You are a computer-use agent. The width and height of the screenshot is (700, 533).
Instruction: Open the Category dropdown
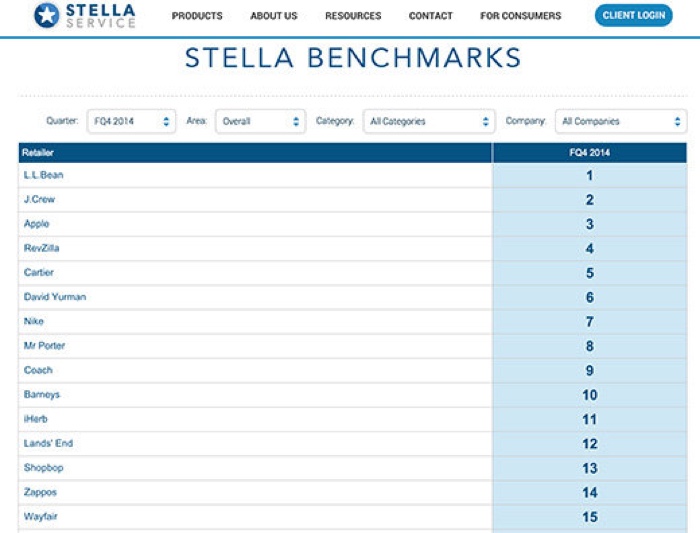(x=429, y=121)
